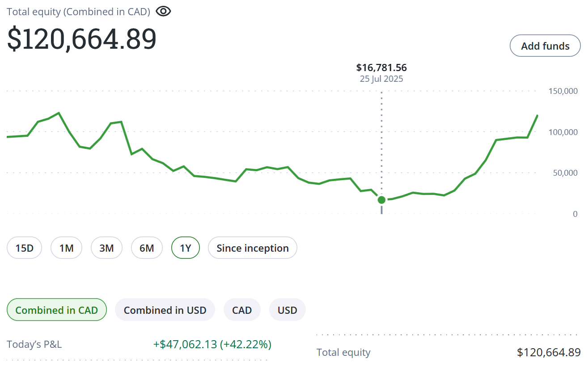Click the Add funds button

click(545, 46)
